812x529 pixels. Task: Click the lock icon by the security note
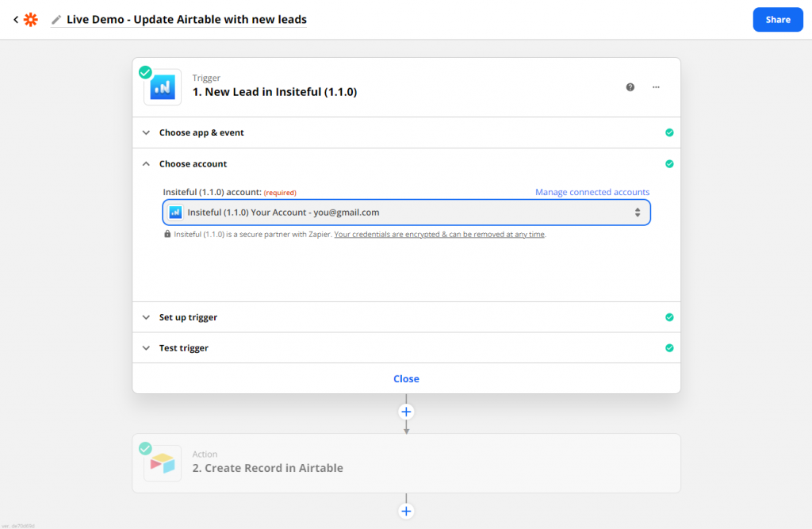click(167, 234)
